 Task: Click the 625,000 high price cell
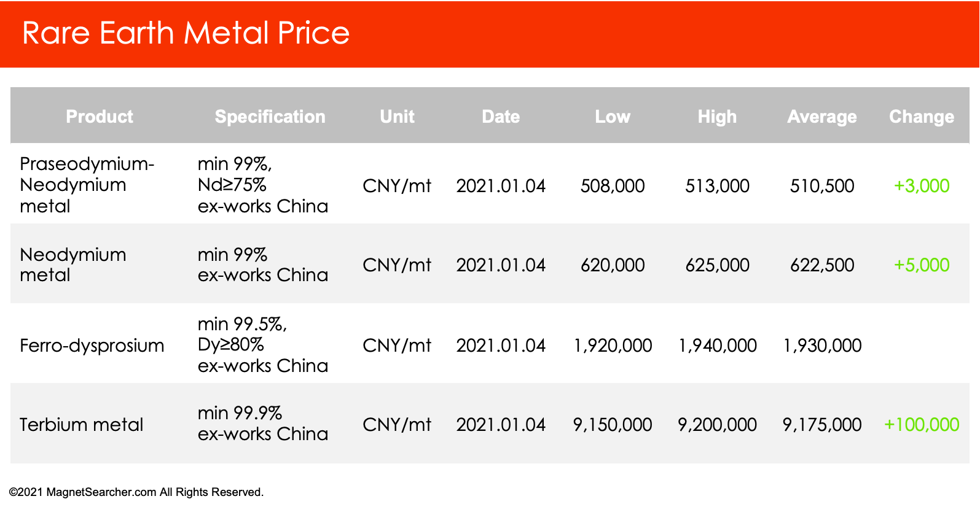(717, 265)
